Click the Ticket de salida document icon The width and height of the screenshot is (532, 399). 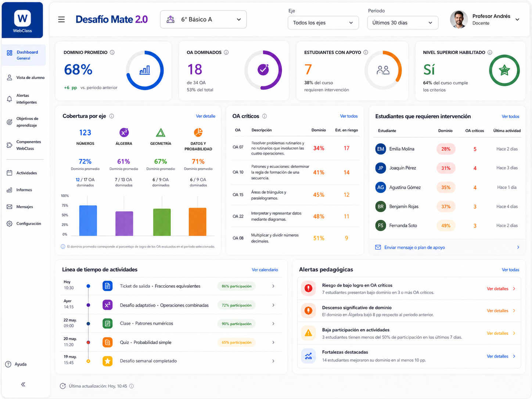(107, 286)
